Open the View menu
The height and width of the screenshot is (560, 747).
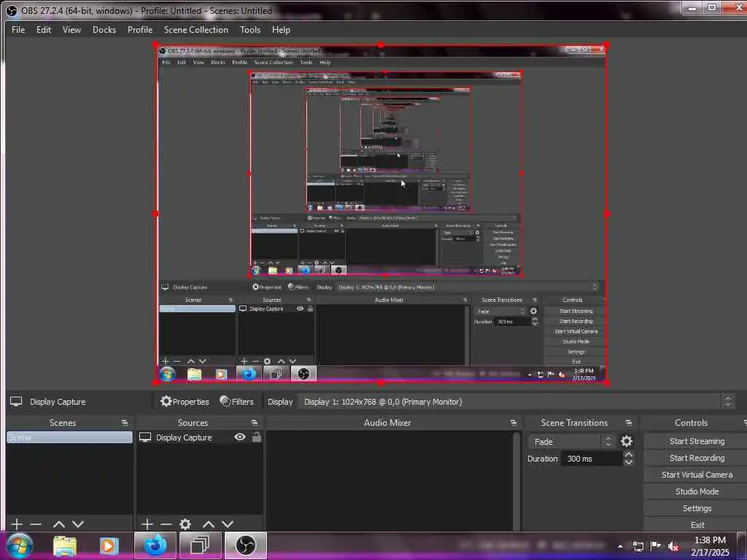[71, 29]
